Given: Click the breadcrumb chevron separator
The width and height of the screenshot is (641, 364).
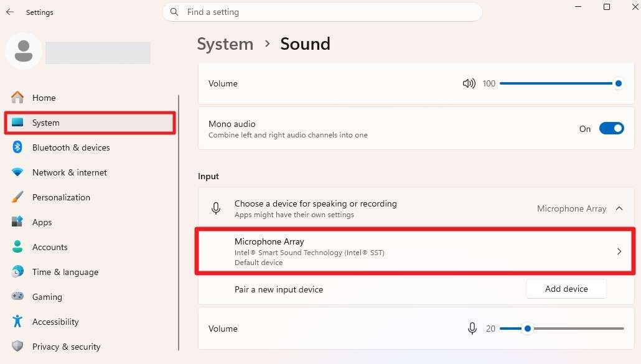Looking at the screenshot, I should click(268, 44).
